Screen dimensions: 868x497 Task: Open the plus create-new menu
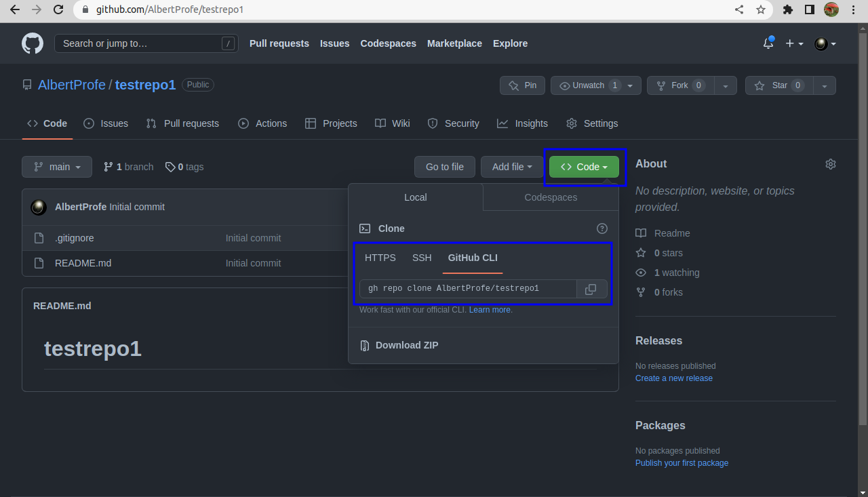[x=794, y=43]
